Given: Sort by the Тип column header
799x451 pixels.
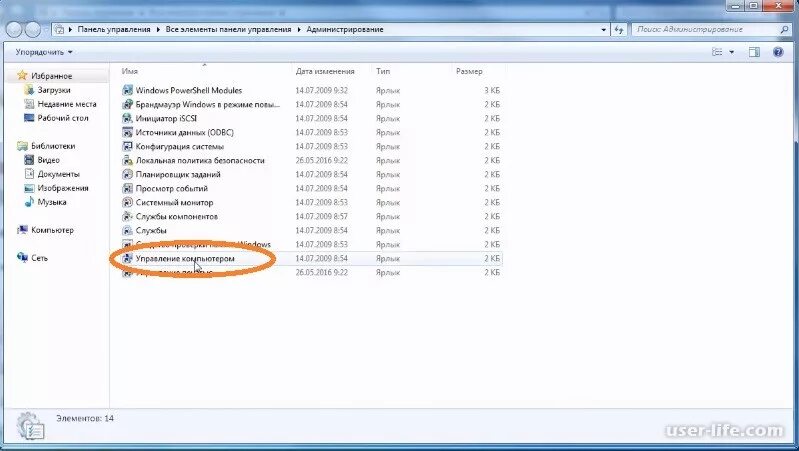Looking at the screenshot, I should tap(383, 71).
